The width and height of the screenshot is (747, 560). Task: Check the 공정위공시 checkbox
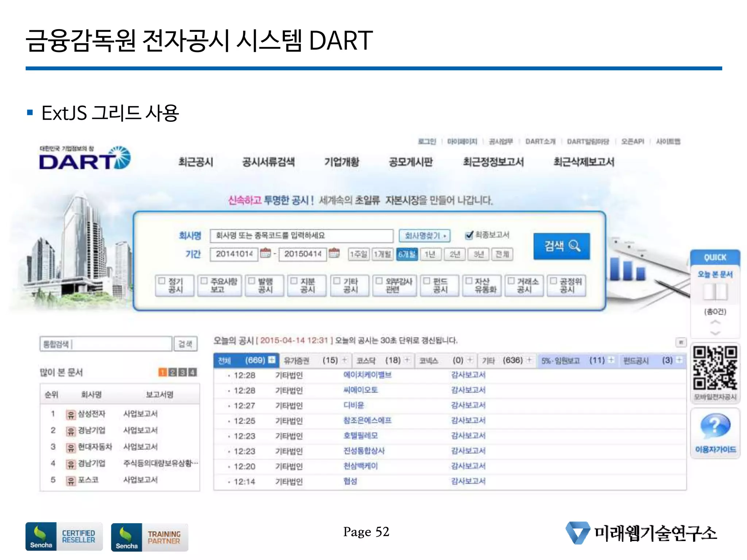pos(553,281)
